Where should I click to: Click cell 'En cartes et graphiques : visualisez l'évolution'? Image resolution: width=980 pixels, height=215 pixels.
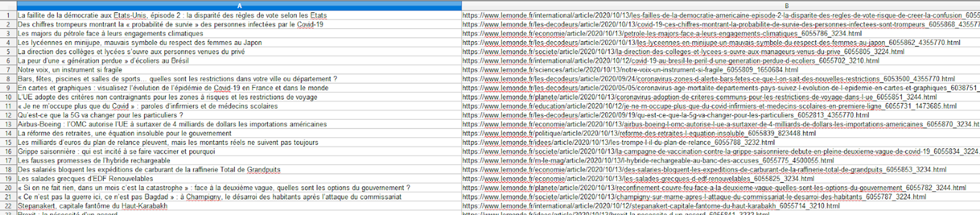click(239, 88)
